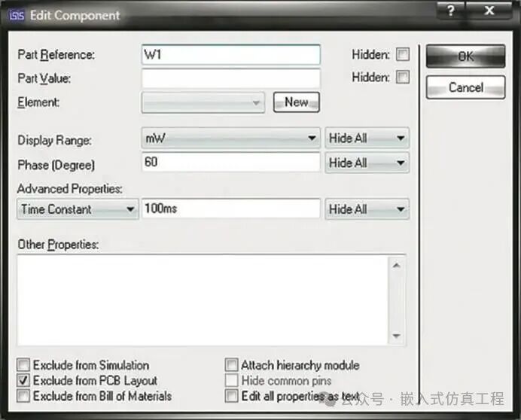Enable Exclude from Bill of Materials
This screenshot has width=521, height=420.
tap(23, 396)
